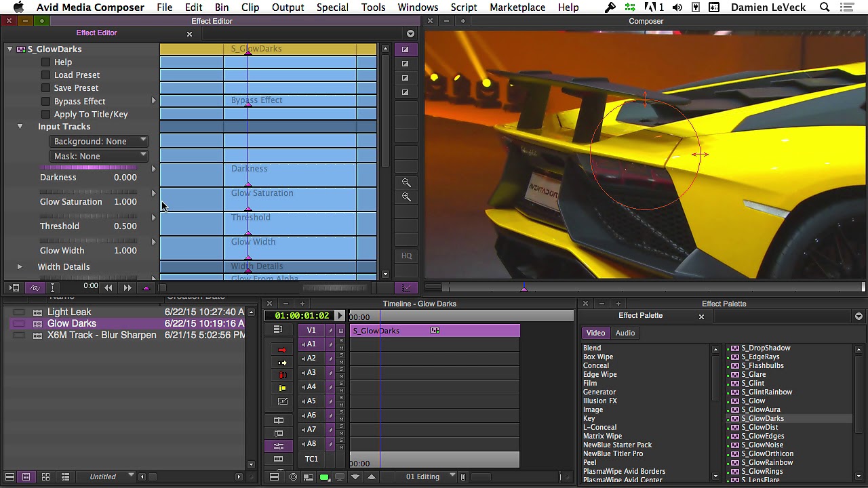Open the Marketplace menu
The height and width of the screenshot is (488, 868).
pos(517,7)
